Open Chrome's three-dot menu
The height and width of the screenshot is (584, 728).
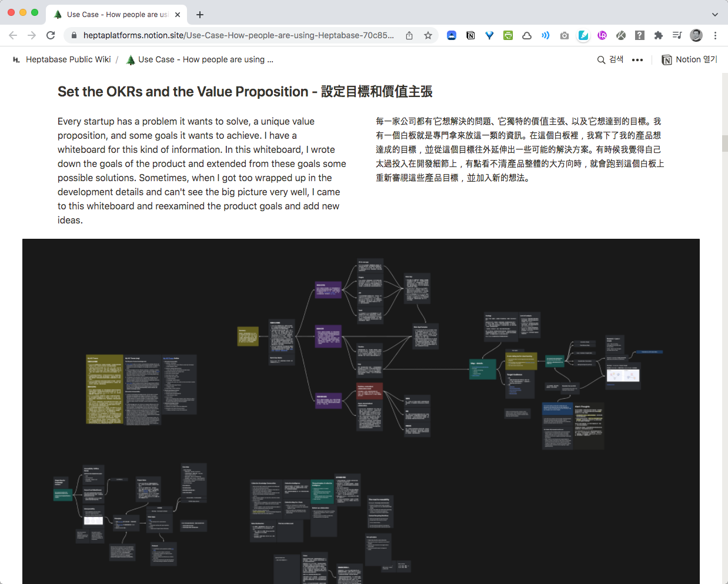[x=715, y=35]
